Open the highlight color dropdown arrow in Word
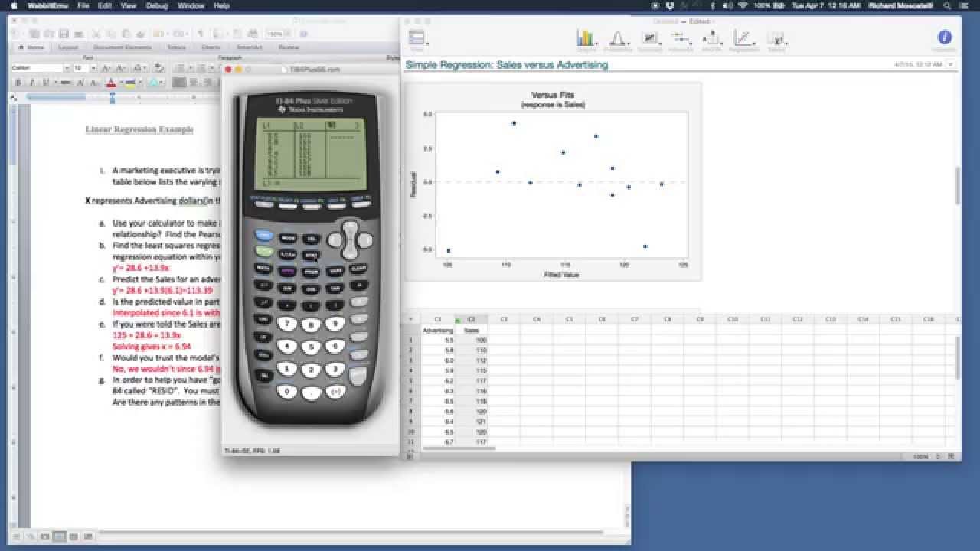980x551 pixels. pyautogui.click(x=140, y=82)
